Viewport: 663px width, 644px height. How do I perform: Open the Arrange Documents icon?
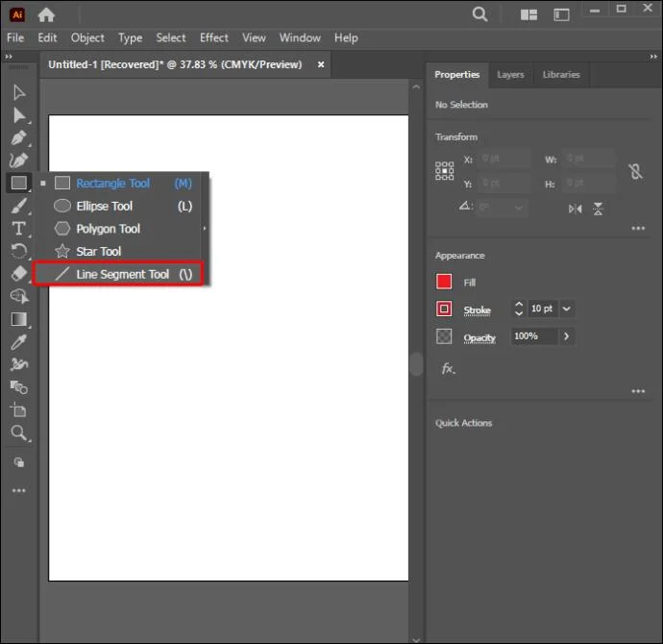(x=528, y=14)
